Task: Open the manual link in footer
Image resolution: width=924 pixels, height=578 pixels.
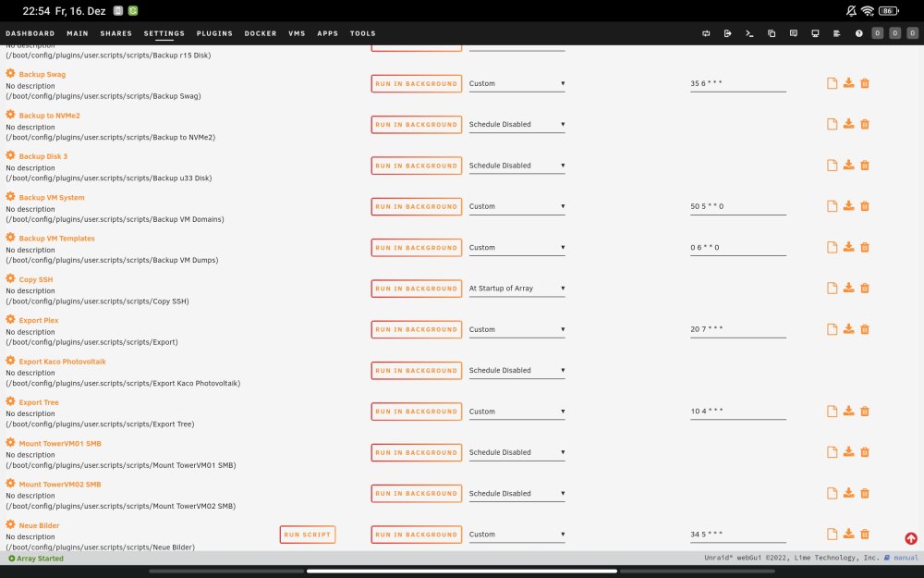Action: click(901, 558)
